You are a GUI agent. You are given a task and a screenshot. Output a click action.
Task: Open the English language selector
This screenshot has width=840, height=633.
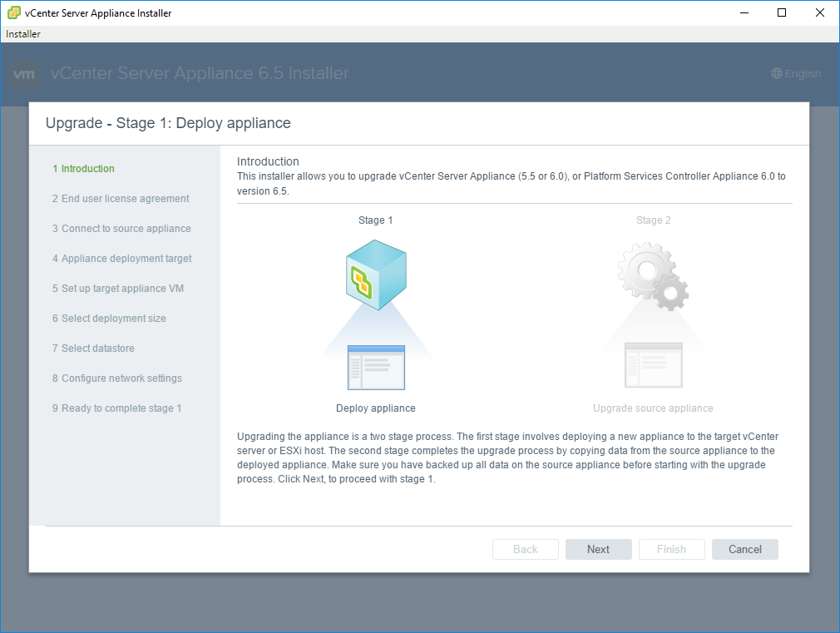click(796, 73)
